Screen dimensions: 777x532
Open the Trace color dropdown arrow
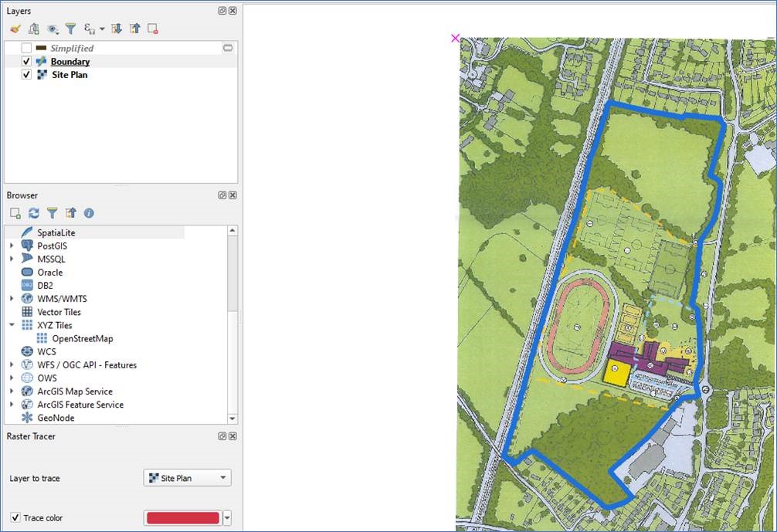(227, 517)
